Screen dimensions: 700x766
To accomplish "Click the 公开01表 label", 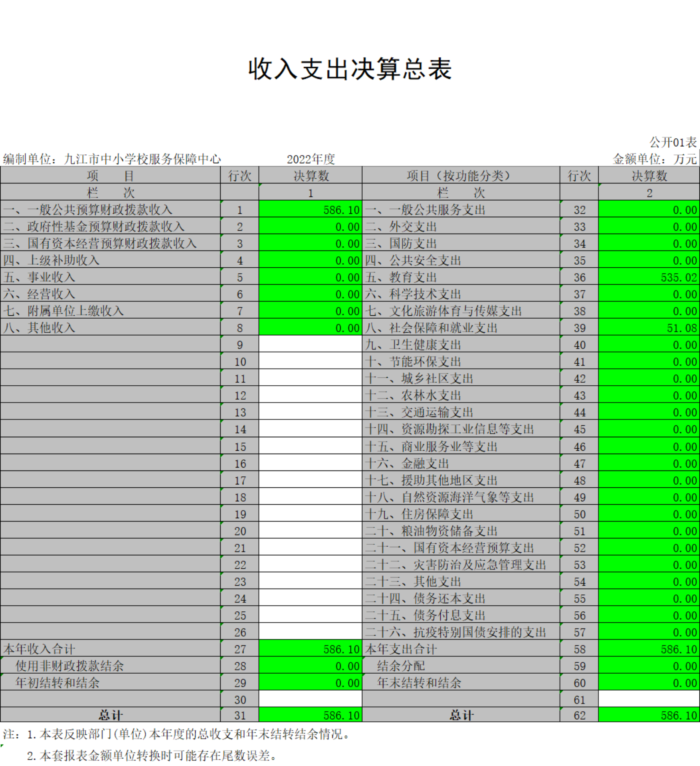I will coord(673,142).
